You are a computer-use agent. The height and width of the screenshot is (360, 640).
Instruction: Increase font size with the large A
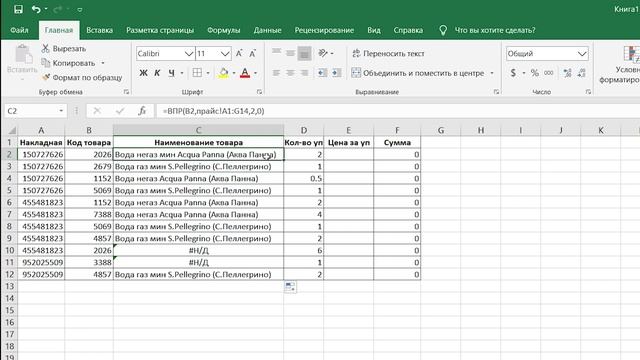pos(239,53)
